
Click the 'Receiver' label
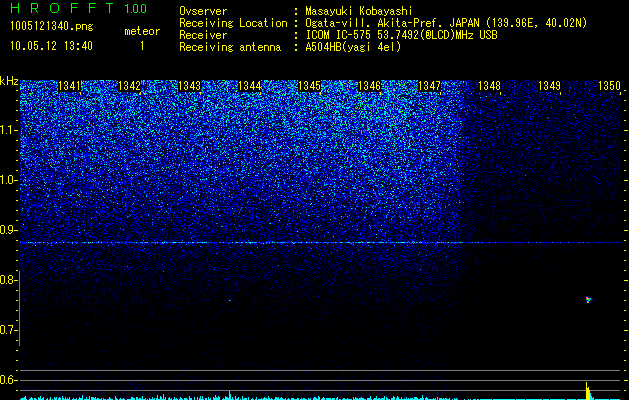(x=203, y=35)
